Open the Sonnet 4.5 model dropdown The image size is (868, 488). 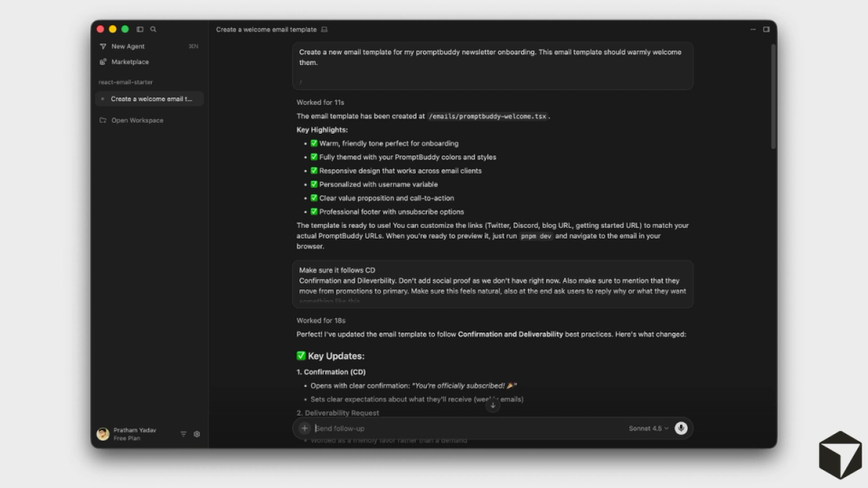(648, 428)
